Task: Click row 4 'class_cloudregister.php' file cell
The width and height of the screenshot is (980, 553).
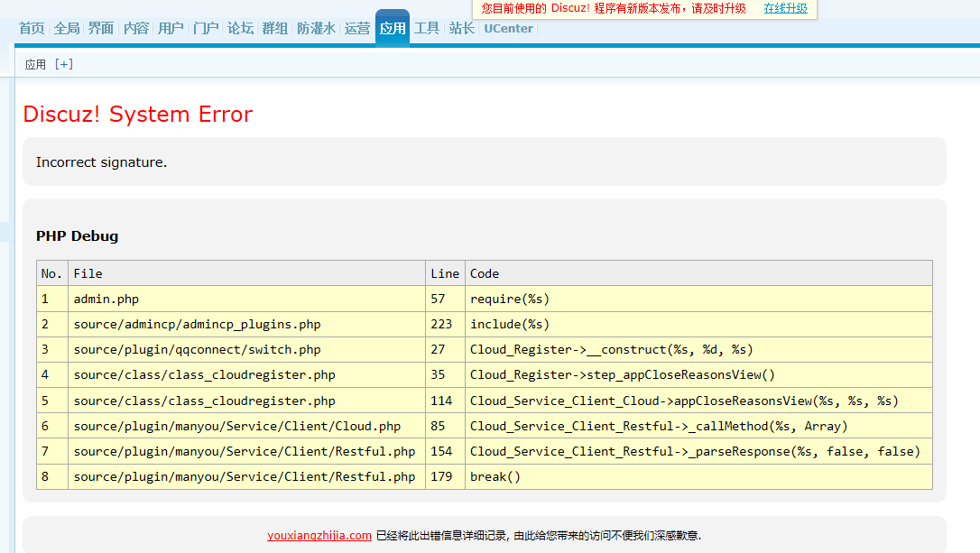Action: (x=246, y=375)
